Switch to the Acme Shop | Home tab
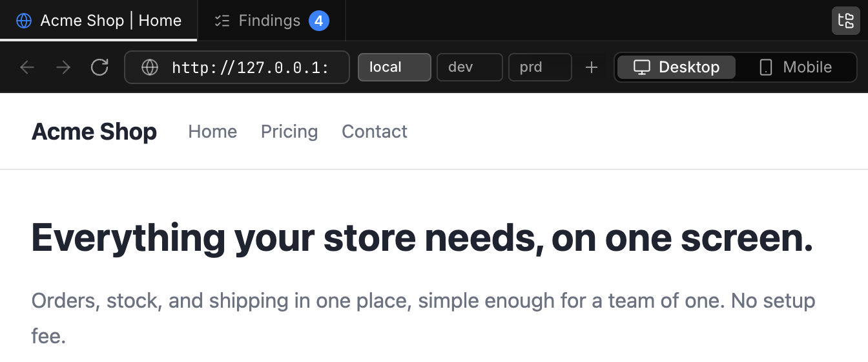868x362 pixels. coord(98,21)
